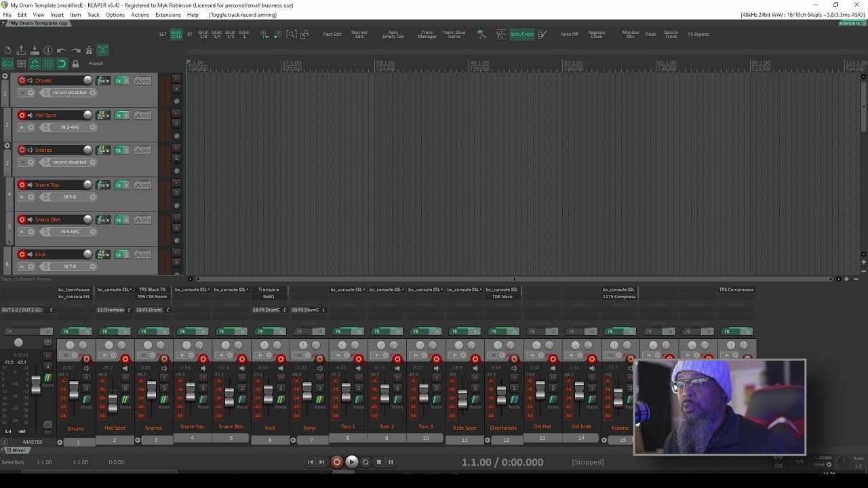Toggle transport repeat loop button
Image resolution: width=868 pixels, height=488 pixels.
pyautogui.click(x=366, y=462)
